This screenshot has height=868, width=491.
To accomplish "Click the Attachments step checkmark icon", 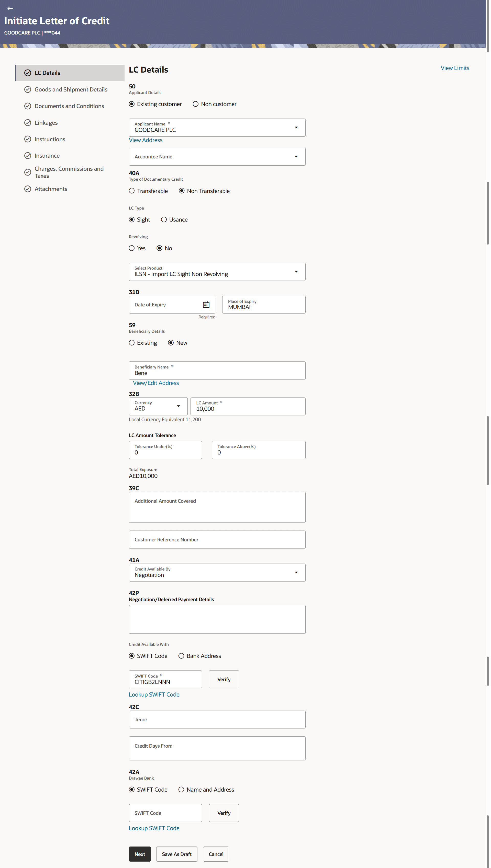I will (x=28, y=189).
